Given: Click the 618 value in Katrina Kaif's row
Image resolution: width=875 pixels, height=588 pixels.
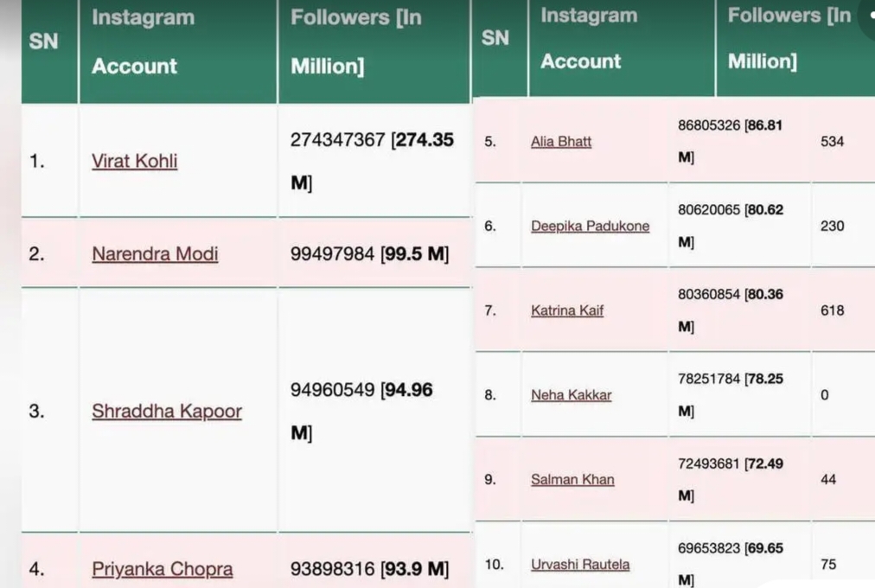Looking at the screenshot, I should pyautogui.click(x=832, y=310).
